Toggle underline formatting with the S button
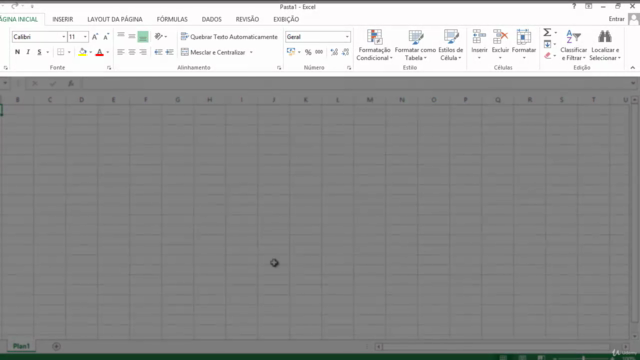This screenshot has height=360, width=640. [39, 52]
